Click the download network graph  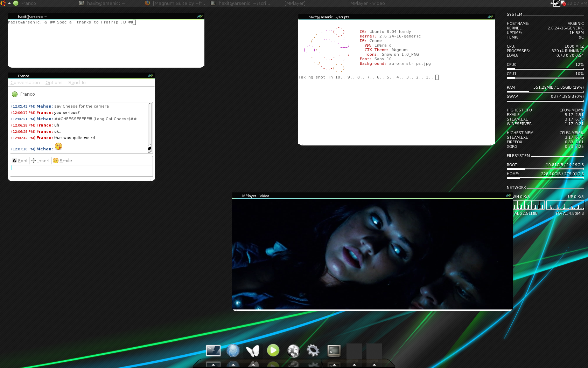click(529, 205)
